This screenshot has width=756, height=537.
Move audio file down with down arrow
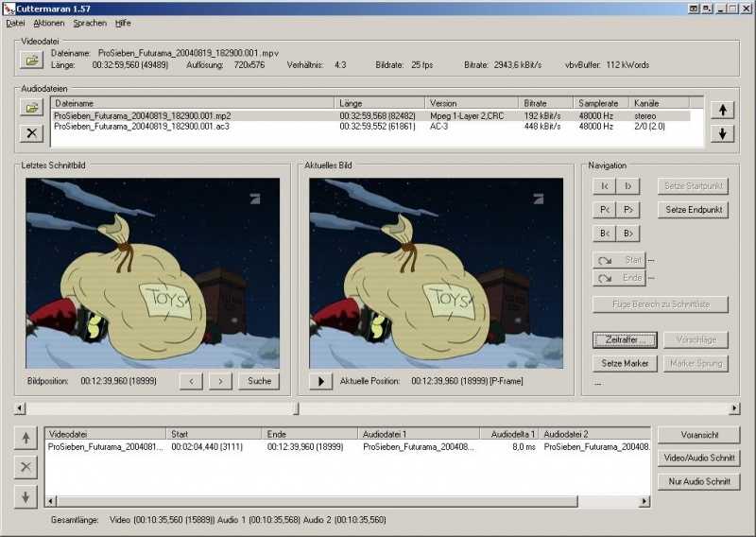(722, 133)
